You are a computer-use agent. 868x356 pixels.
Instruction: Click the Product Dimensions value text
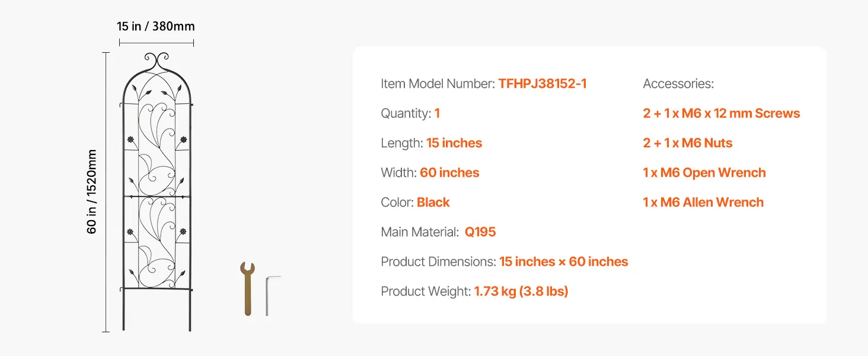tap(563, 262)
